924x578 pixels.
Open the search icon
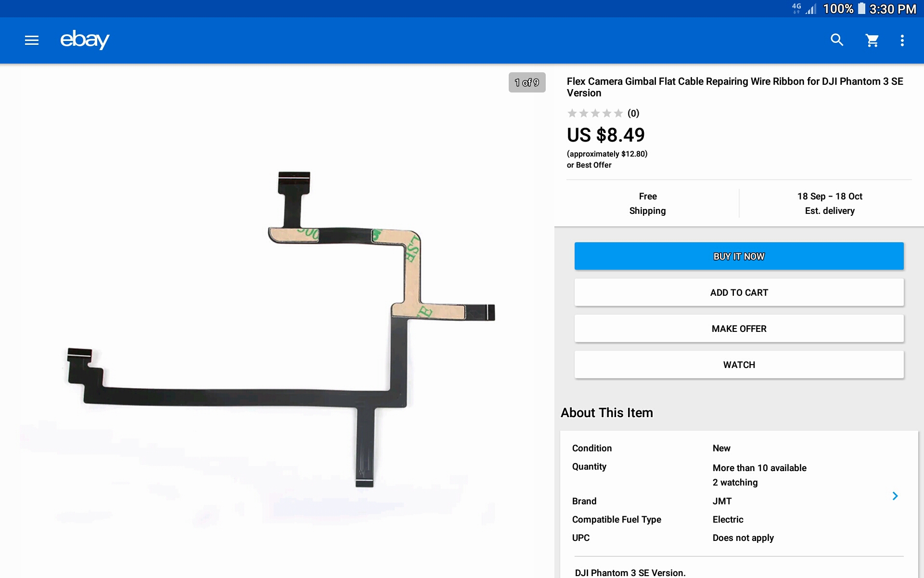tap(837, 40)
